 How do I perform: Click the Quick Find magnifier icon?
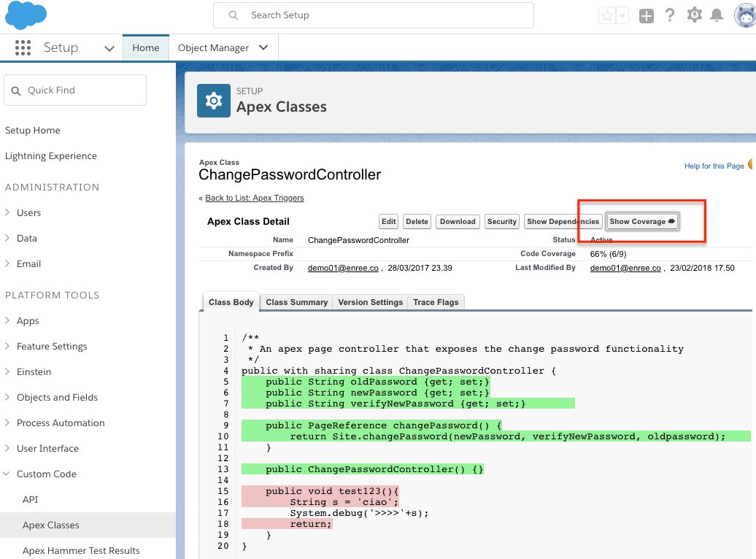(16, 90)
